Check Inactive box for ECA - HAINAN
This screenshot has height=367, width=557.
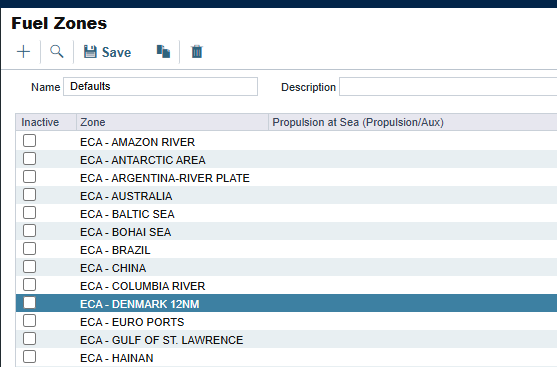pos(29,357)
